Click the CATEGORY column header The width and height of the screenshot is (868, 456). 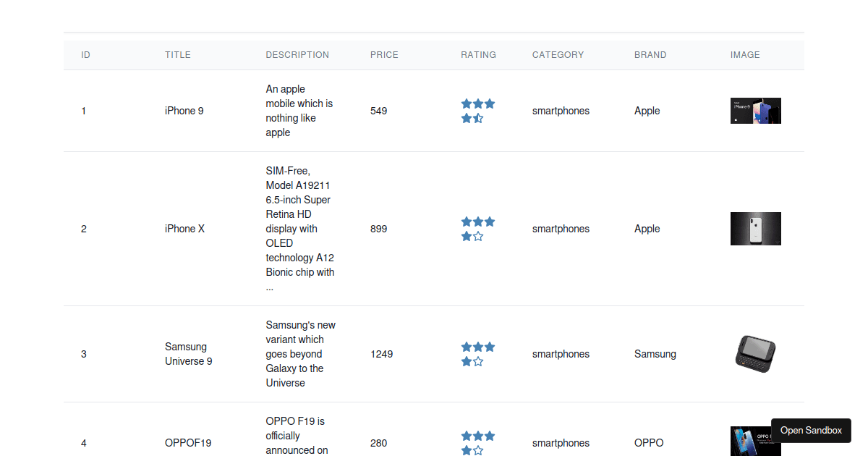point(558,54)
